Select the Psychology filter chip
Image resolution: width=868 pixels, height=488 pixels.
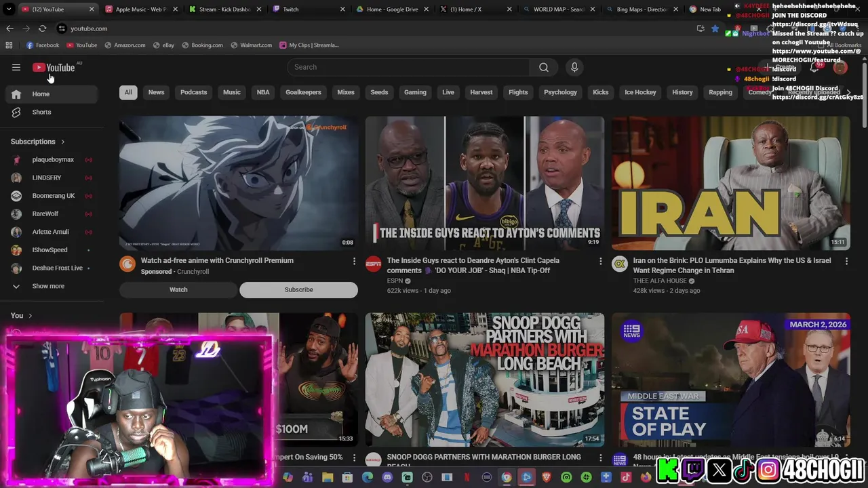coord(560,92)
